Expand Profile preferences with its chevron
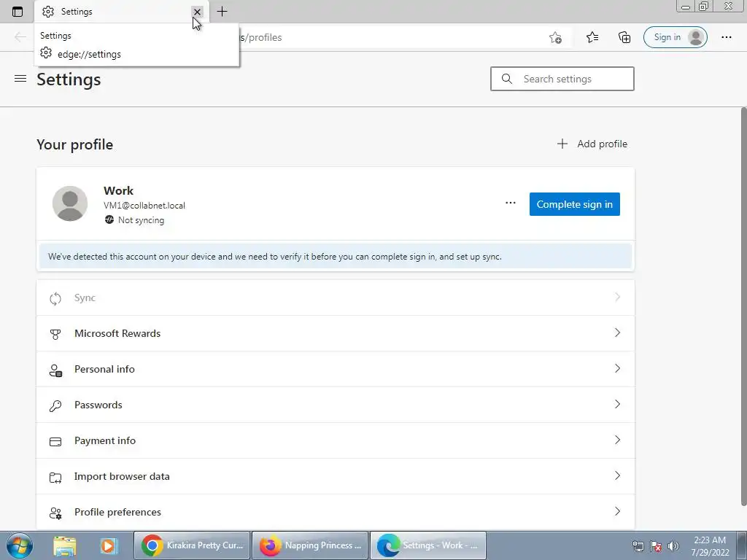 pyautogui.click(x=617, y=511)
